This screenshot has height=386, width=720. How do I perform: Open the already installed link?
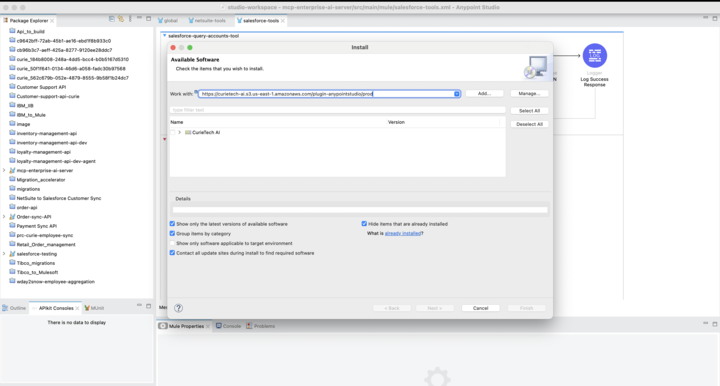click(403, 233)
